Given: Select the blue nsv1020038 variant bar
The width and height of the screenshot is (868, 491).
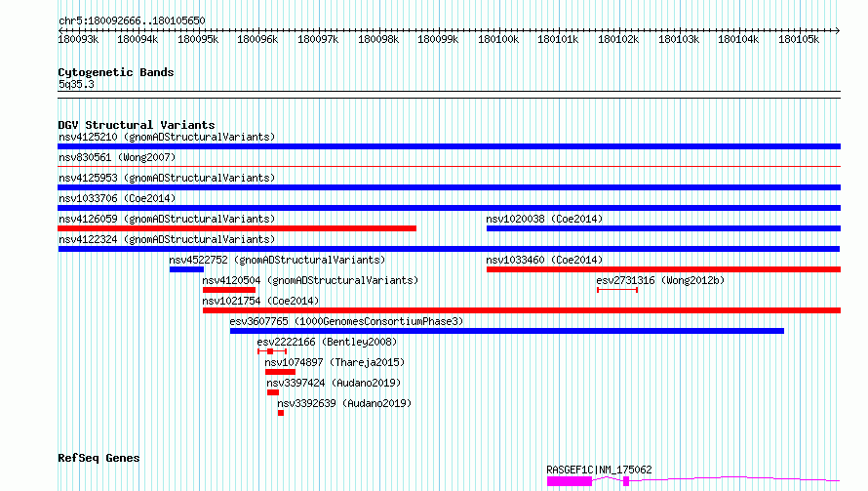Looking at the screenshot, I should click(664, 228).
